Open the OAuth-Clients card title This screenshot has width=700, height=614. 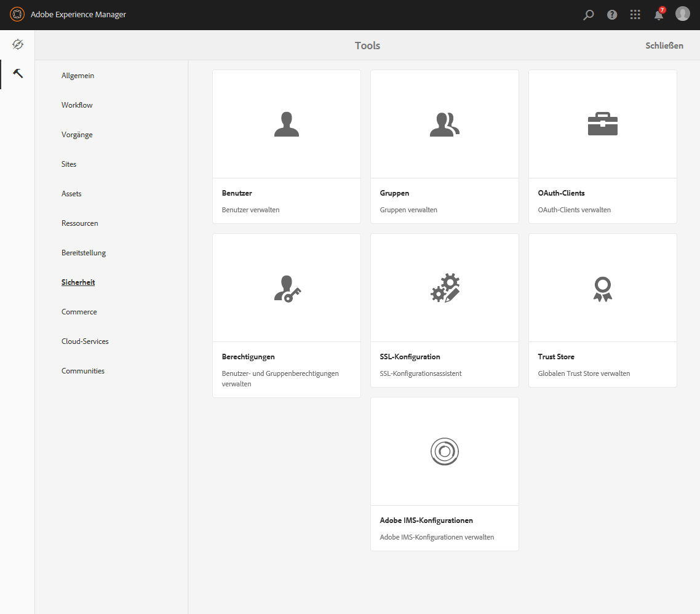[561, 193]
